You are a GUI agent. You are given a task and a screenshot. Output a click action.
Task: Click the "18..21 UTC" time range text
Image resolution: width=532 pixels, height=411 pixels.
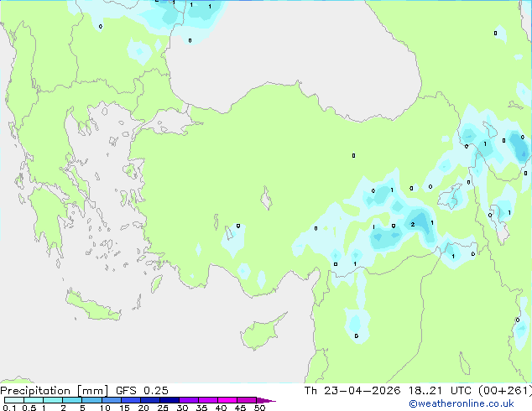440,391
